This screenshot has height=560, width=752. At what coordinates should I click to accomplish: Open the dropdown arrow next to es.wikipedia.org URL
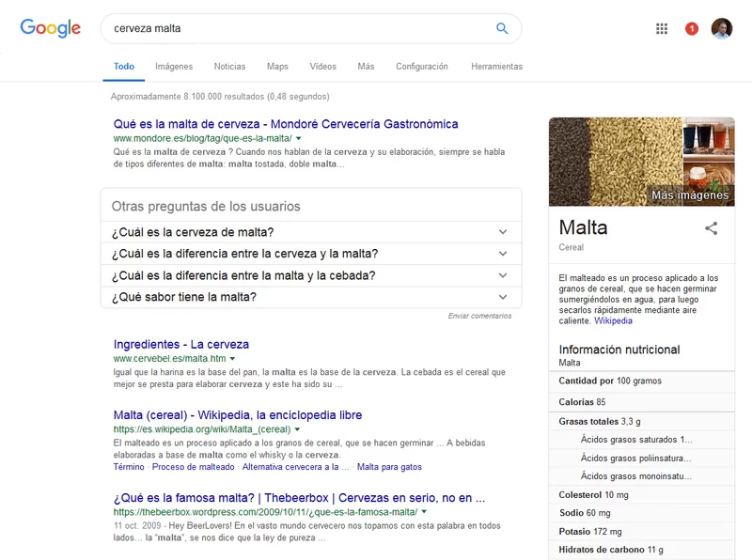(297, 429)
